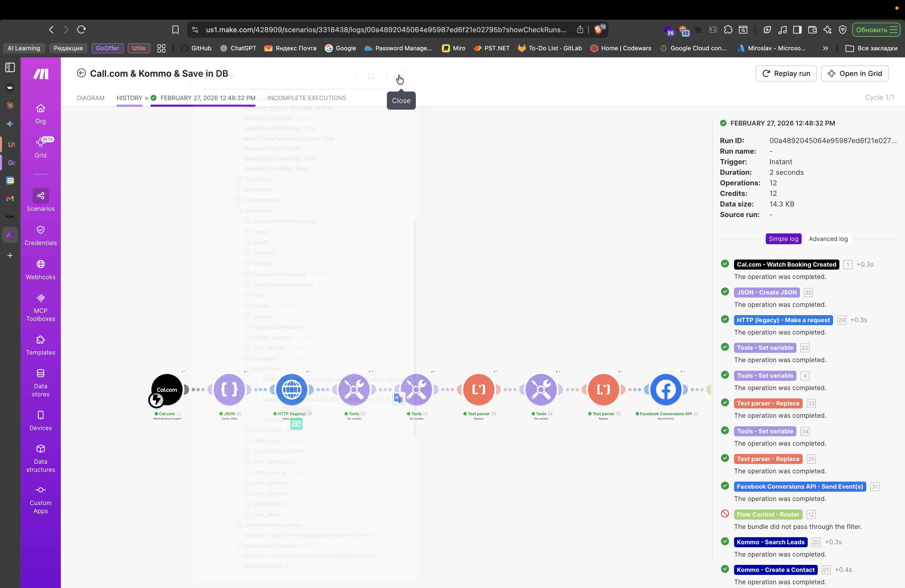
Task: Select the Simple log toggle
Action: [x=783, y=239]
